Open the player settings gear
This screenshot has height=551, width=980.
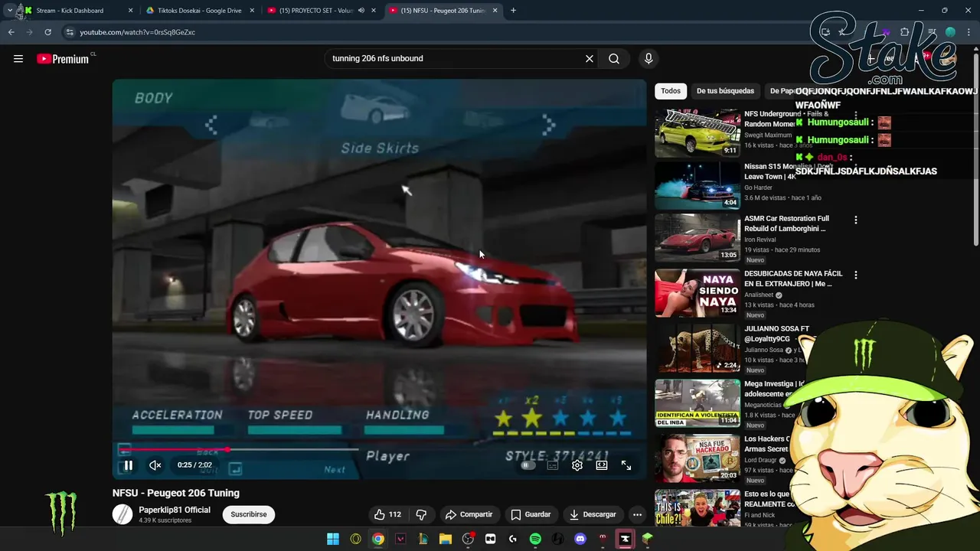[577, 465]
